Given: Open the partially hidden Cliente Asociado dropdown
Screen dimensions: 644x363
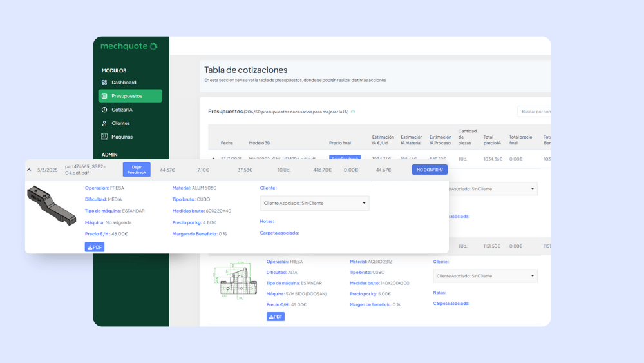Looking at the screenshot, I should (x=493, y=189).
